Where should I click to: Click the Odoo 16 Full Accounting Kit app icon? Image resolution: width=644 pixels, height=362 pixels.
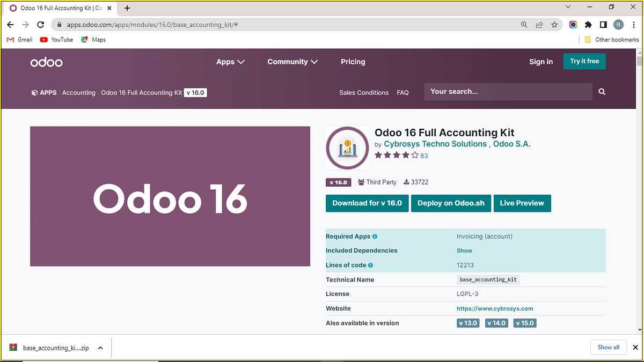click(347, 148)
